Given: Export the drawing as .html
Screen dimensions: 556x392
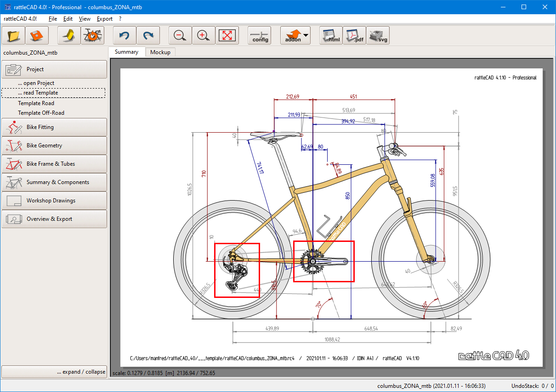Looking at the screenshot, I should click(331, 35).
